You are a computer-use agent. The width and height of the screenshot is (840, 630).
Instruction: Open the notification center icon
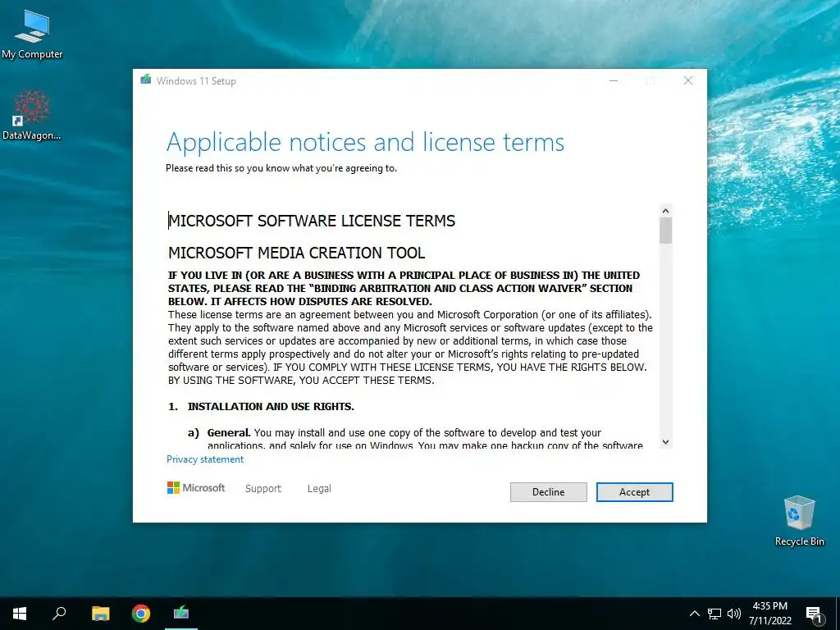tap(814, 615)
